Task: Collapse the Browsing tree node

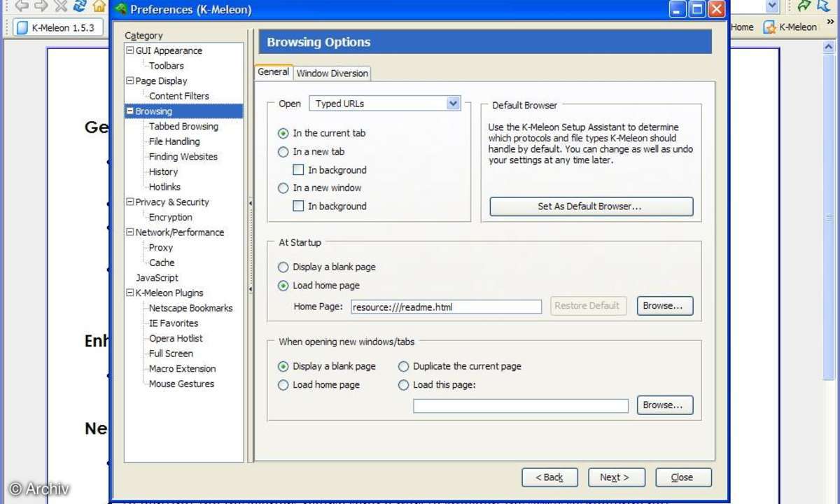Action: (x=129, y=111)
